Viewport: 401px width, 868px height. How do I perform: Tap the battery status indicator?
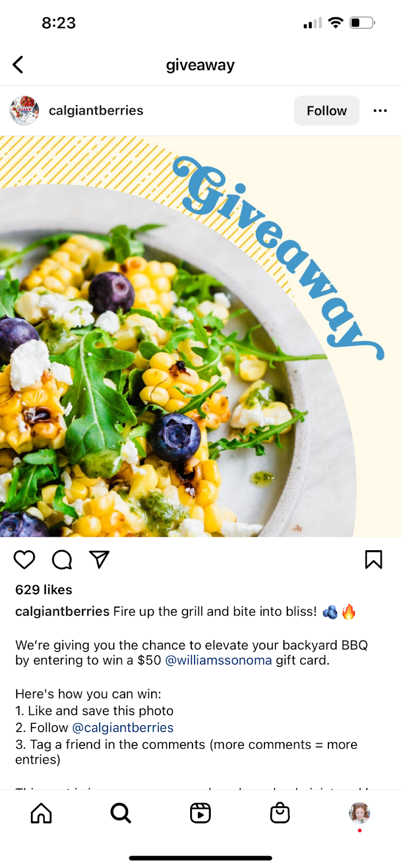[x=363, y=23]
